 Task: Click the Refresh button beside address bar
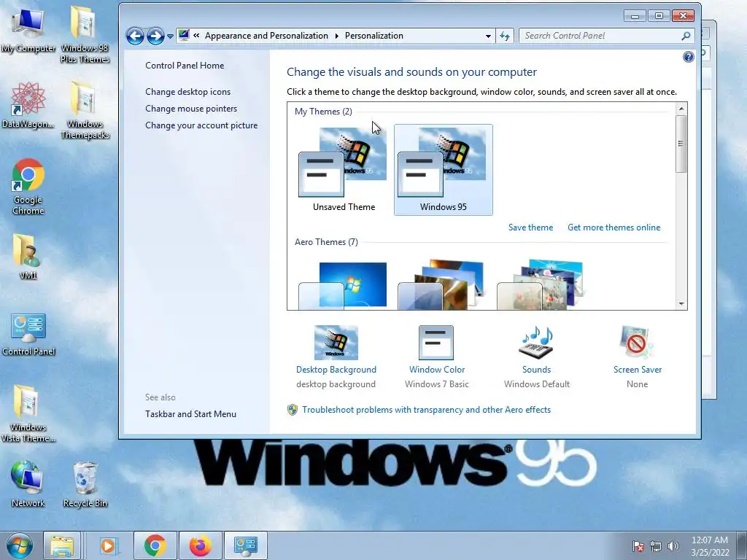[505, 36]
